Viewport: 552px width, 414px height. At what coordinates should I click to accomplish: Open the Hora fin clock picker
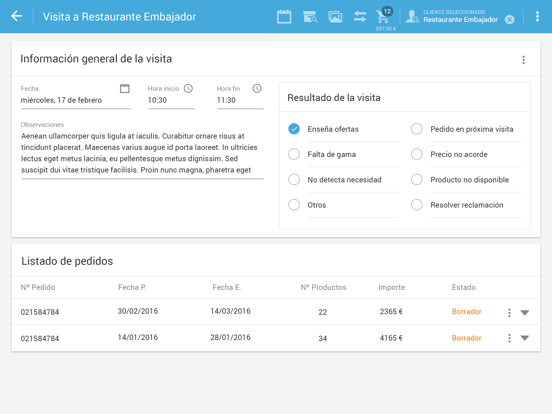(x=257, y=88)
